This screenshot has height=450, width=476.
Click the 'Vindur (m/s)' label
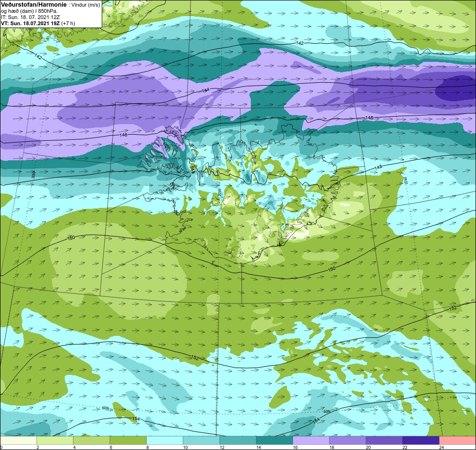coord(86,5)
